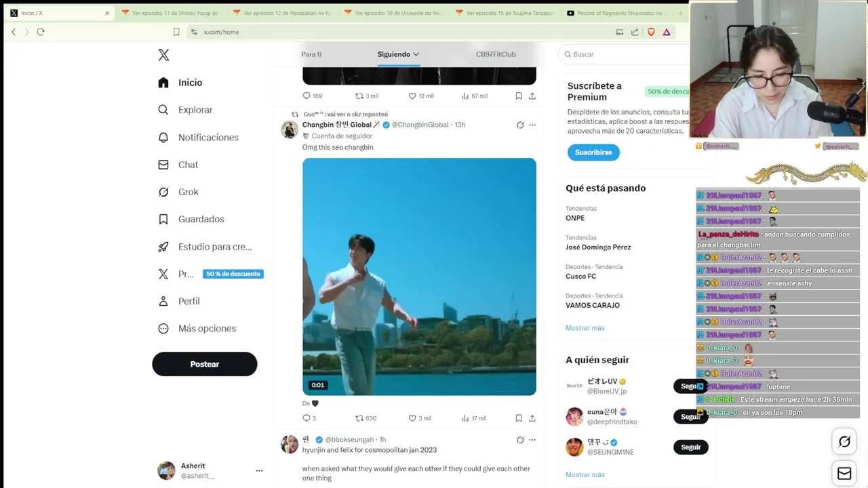The width and height of the screenshot is (868, 488).
Task: Like top post with 12 mil likes
Action: pyautogui.click(x=421, y=96)
